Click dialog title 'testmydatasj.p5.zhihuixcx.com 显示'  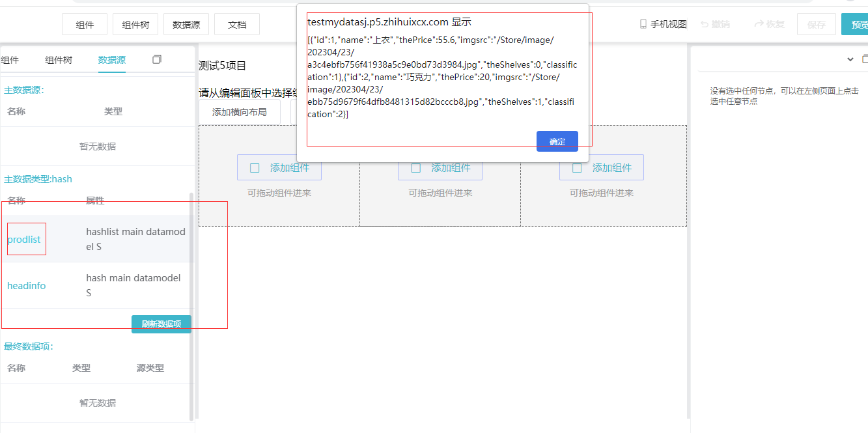[389, 22]
